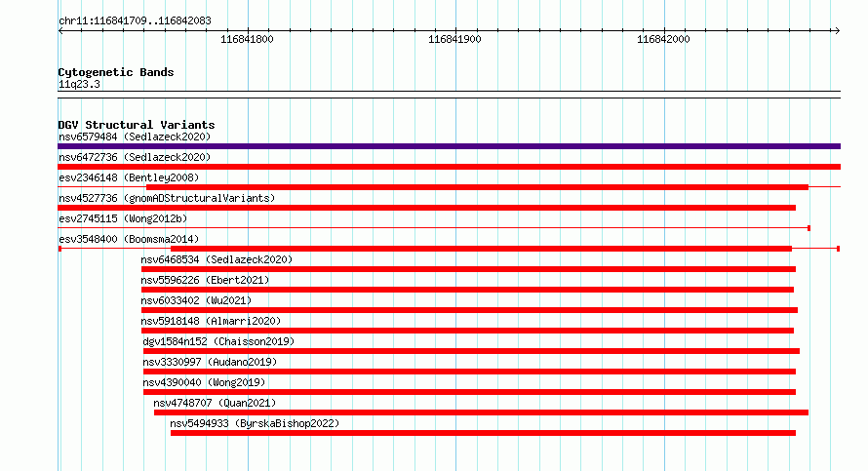This screenshot has height=471, width=868.
Task: Select the red bar under dgv1584n152
Action: pos(471,351)
